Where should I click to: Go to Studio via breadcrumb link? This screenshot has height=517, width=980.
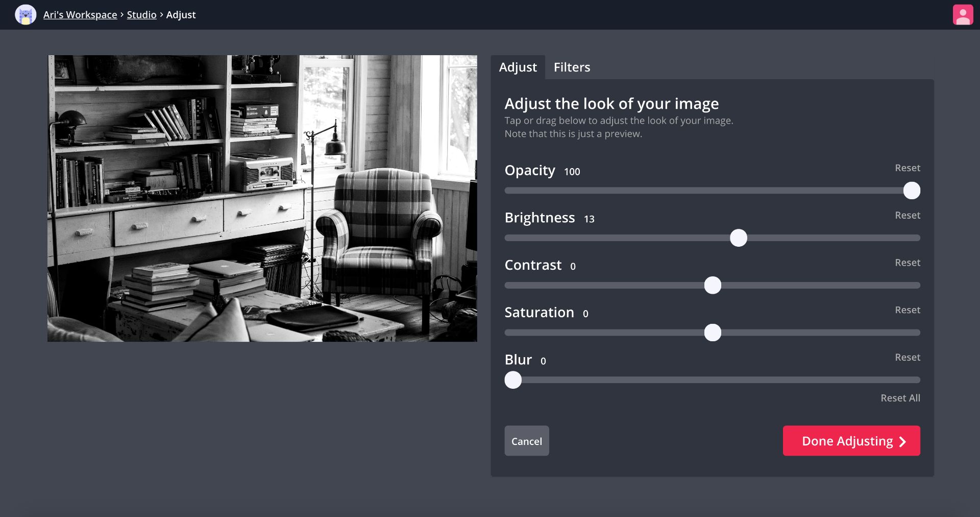tap(141, 15)
